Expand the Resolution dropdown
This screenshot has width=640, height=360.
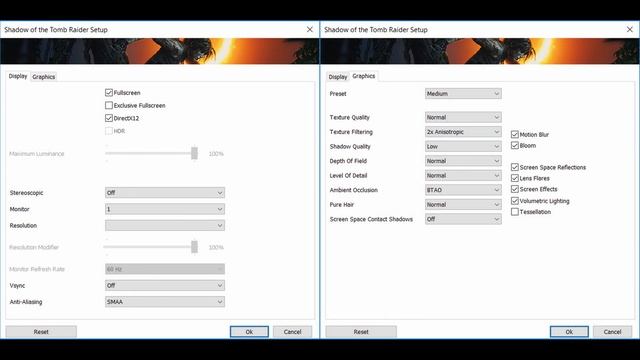165,225
